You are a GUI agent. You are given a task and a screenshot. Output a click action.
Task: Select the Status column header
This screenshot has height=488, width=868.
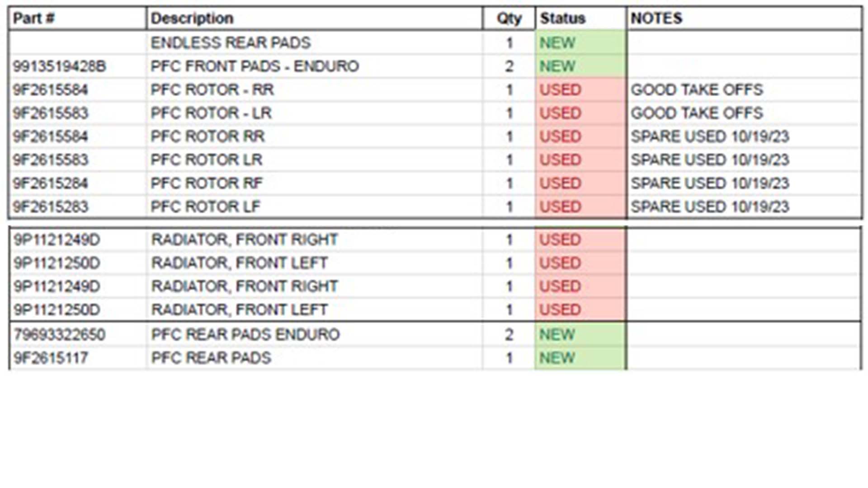581,19
